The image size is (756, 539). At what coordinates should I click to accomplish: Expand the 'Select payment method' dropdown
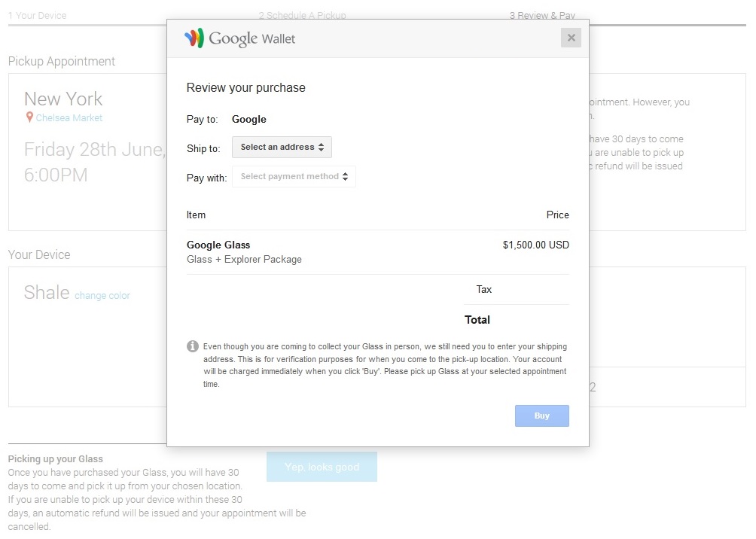[x=294, y=177]
